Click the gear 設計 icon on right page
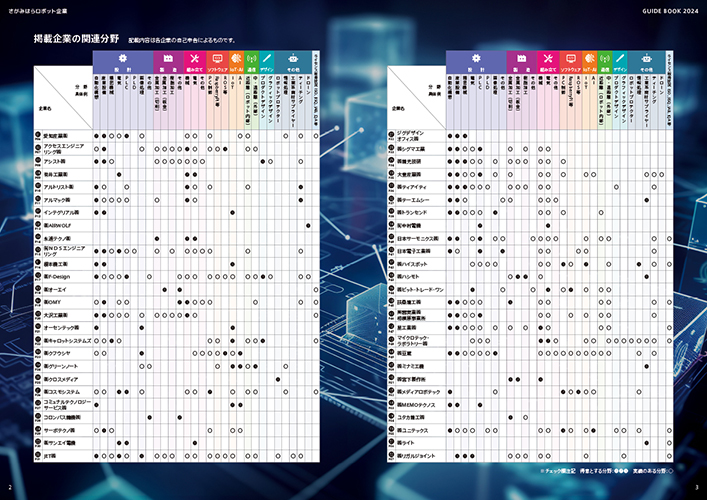 [x=474, y=58]
